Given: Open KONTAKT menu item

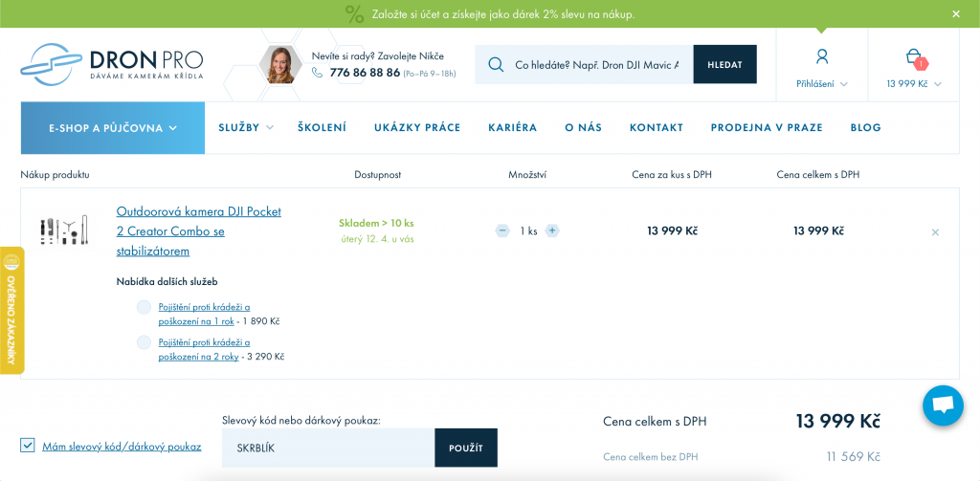Looking at the screenshot, I should click(x=657, y=127).
